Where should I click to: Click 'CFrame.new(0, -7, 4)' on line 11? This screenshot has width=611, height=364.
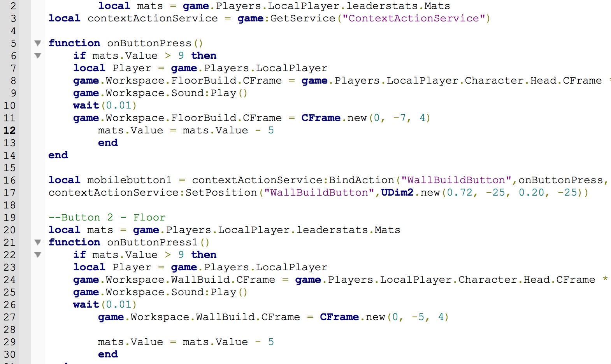tap(366, 118)
